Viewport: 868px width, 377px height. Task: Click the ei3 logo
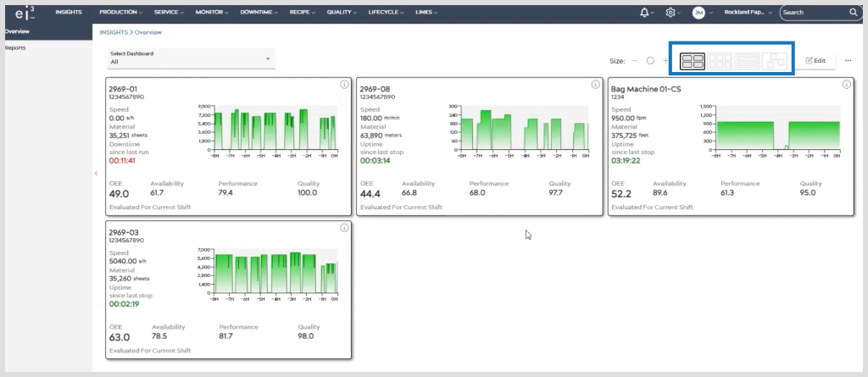(x=25, y=12)
